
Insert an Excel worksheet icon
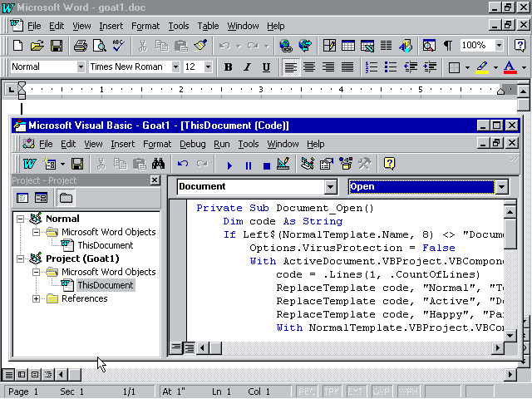click(367, 45)
